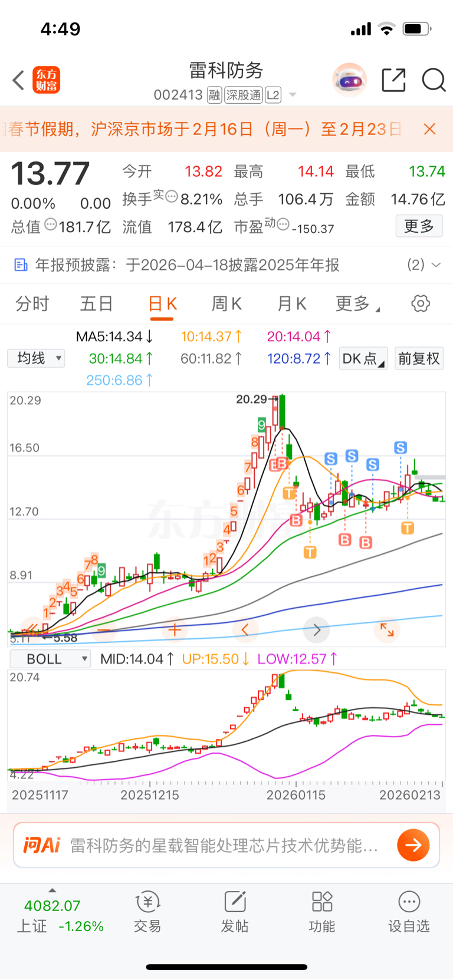The height and width of the screenshot is (980, 453).
Task: Switch to the 月K tab
Action: (291, 303)
